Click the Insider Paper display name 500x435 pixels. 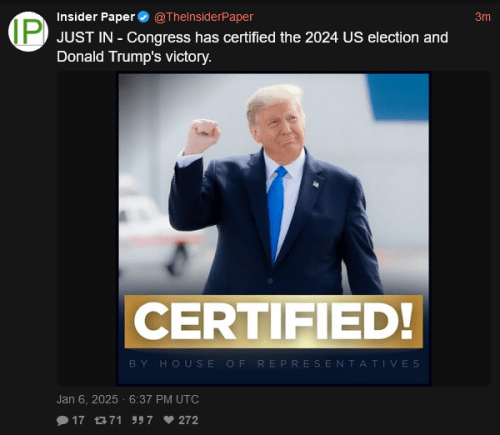[96, 17]
